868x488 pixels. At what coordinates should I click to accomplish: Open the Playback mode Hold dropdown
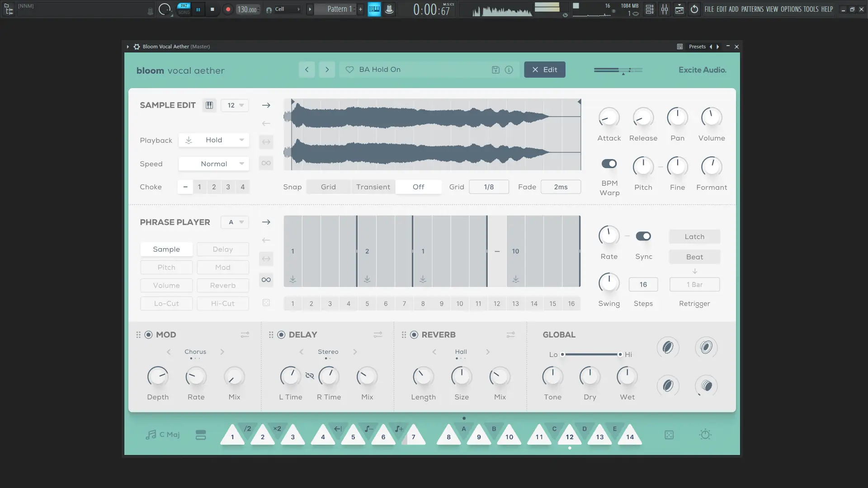(x=214, y=140)
